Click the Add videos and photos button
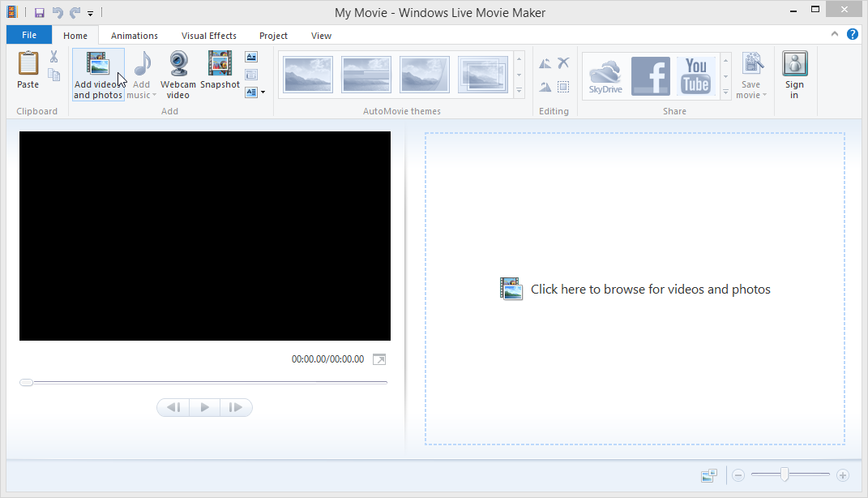 pyautogui.click(x=98, y=75)
